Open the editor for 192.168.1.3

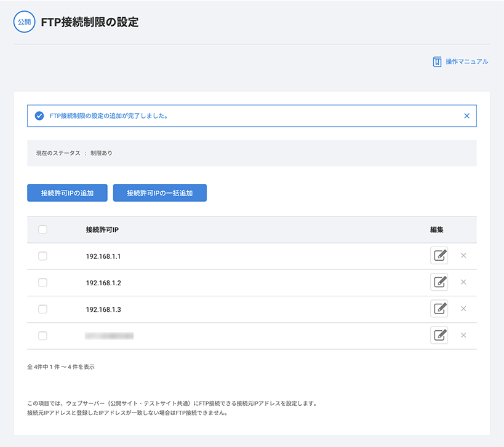tap(439, 309)
